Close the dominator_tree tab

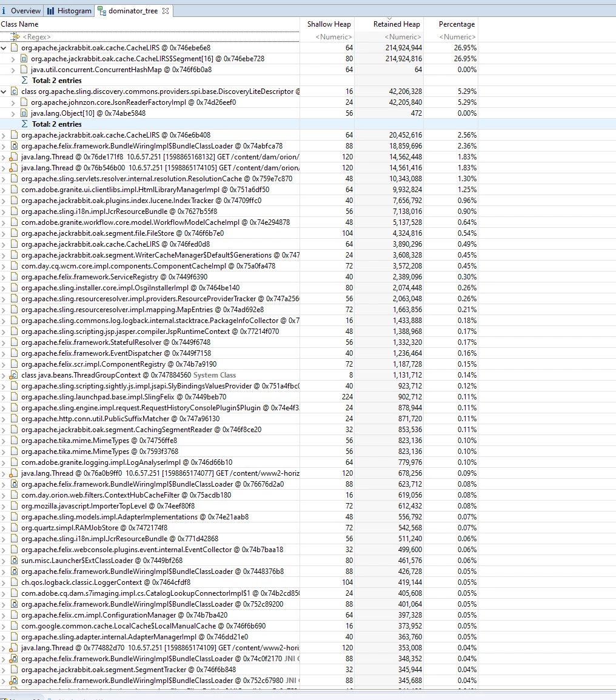pyautogui.click(x=166, y=11)
